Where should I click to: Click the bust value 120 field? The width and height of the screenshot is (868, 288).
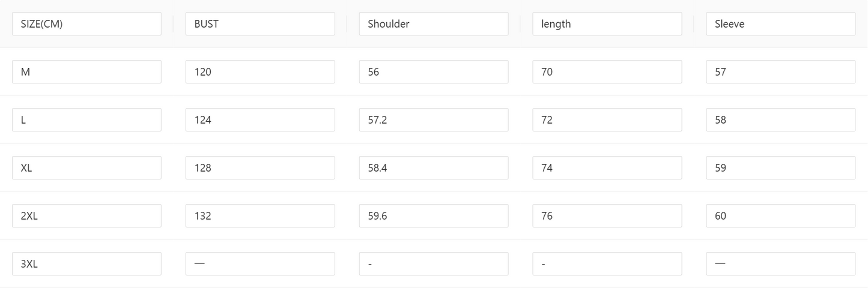(260, 72)
